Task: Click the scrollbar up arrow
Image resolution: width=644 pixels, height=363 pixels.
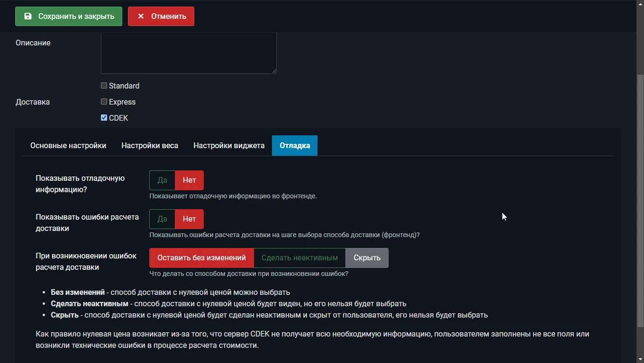Action: pos(640,4)
